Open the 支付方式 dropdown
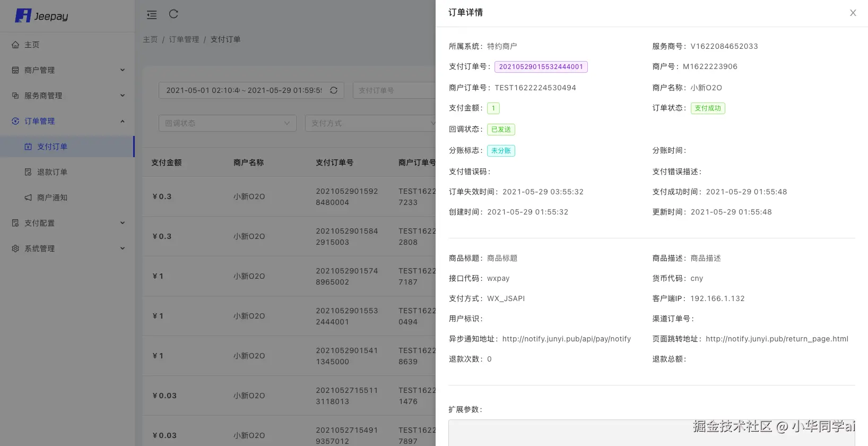The width and height of the screenshot is (868, 446). (x=370, y=123)
